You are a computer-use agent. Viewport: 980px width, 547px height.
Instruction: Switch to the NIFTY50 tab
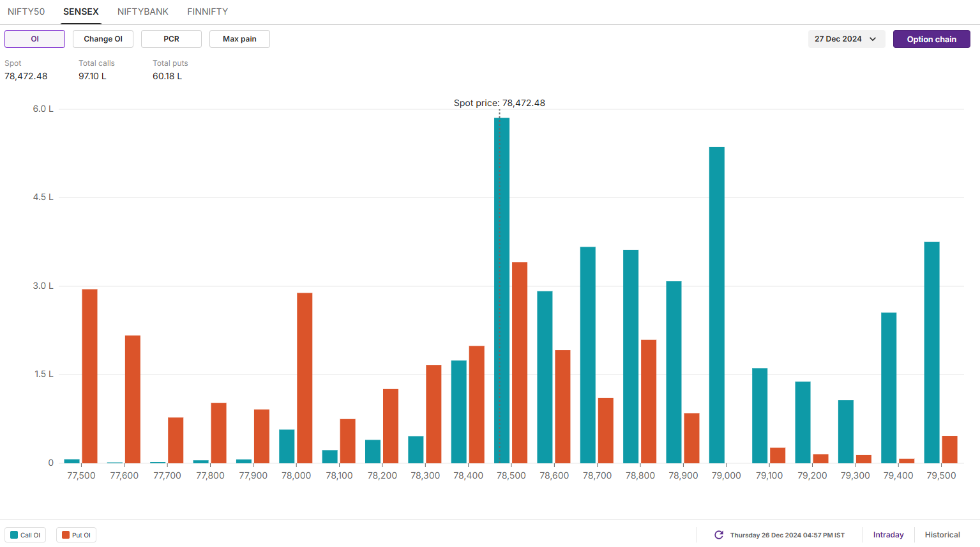(x=26, y=12)
